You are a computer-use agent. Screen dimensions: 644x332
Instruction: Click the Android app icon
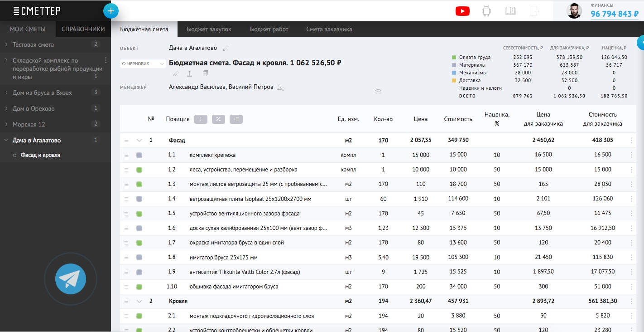[x=486, y=11]
